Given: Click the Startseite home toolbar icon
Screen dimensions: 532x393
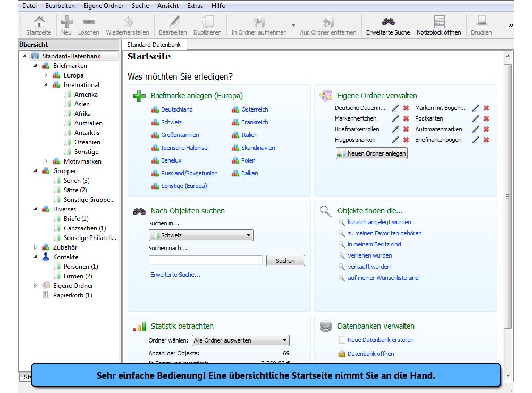Looking at the screenshot, I should click(39, 22).
